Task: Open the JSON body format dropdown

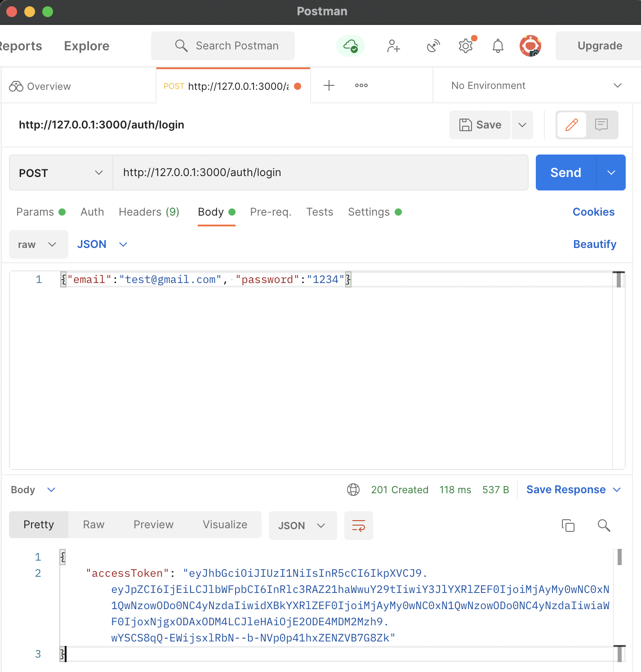Action: click(x=102, y=244)
